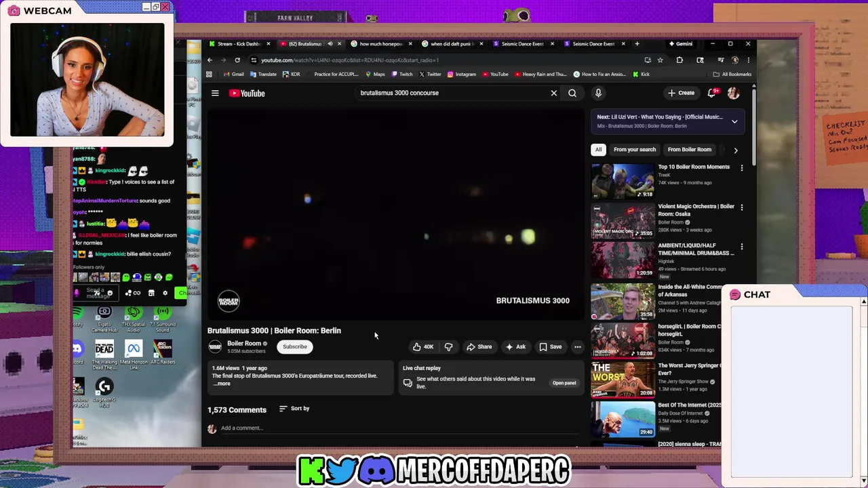Open The Walking Dead desktop shortcut
The height and width of the screenshot is (488, 868).
point(104,356)
